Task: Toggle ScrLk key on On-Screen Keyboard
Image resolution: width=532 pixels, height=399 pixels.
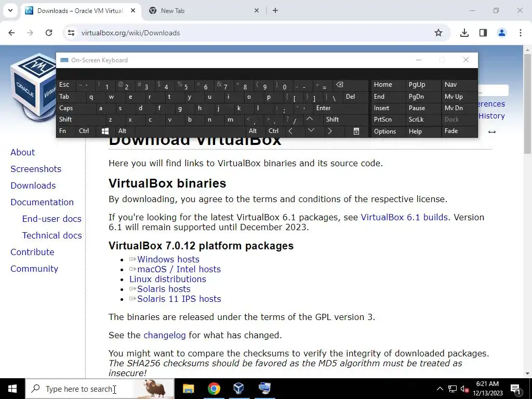Action: point(423,119)
